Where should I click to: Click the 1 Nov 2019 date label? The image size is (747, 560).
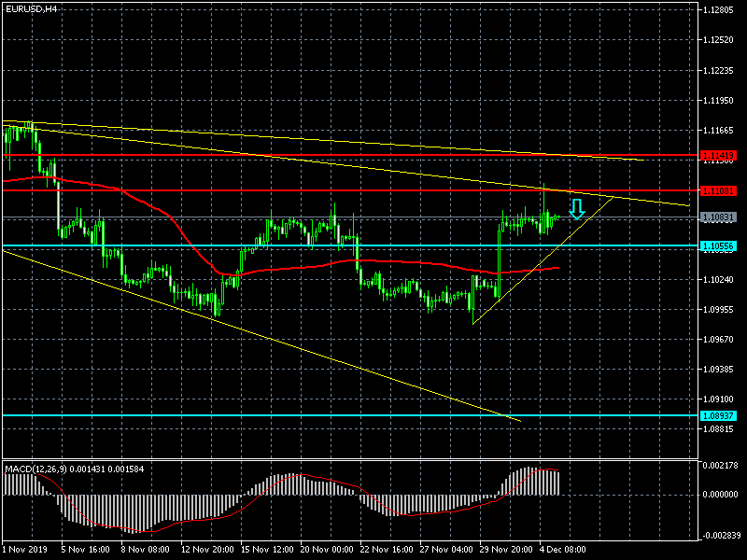pyautogui.click(x=25, y=550)
